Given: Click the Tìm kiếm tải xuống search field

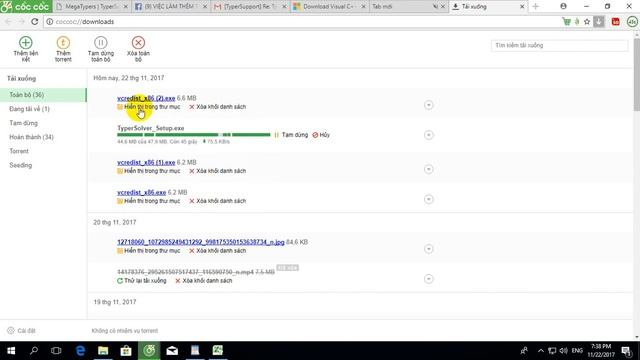Looking at the screenshot, I should (x=559, y=45).
